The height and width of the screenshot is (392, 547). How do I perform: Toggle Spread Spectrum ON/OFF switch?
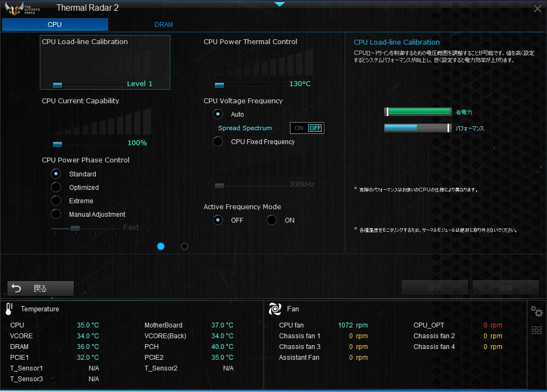click(x=307, y=128)
